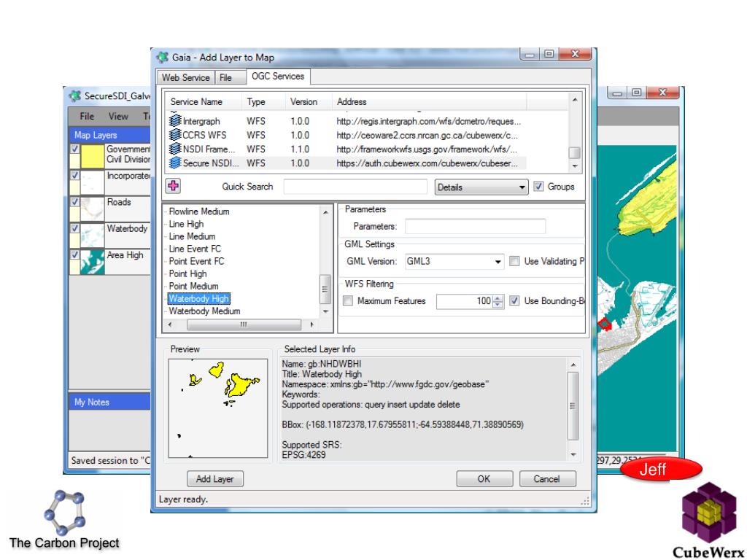Viewport: 747px width, 560px height.
Task: Sort by the Service Name column header
Action: click(x=202, y=102)
